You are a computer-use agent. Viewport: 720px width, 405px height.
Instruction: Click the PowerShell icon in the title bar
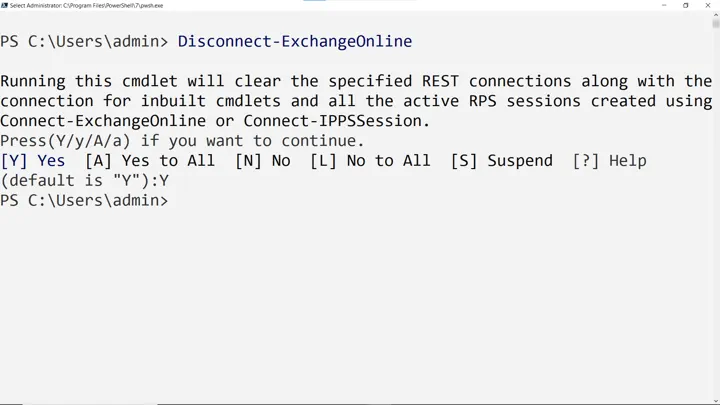point(4,6)
